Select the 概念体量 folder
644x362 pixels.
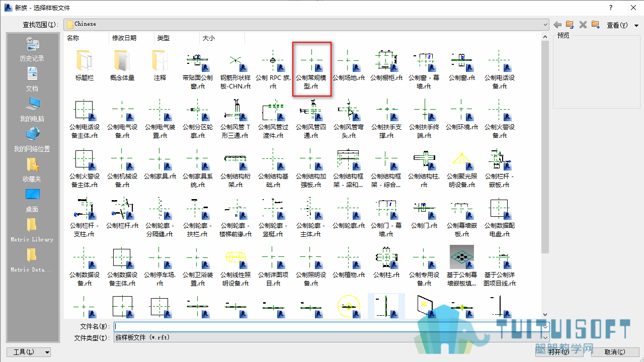point(122,65)
